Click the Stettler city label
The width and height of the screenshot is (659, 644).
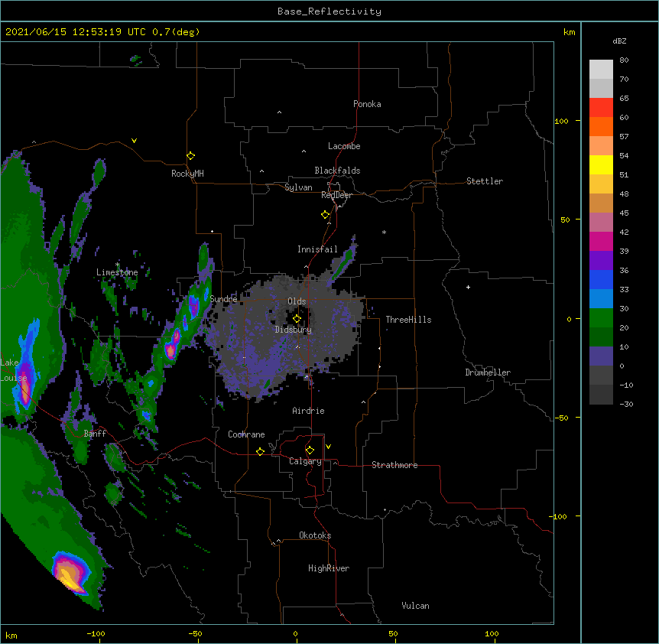coord(485,181)
